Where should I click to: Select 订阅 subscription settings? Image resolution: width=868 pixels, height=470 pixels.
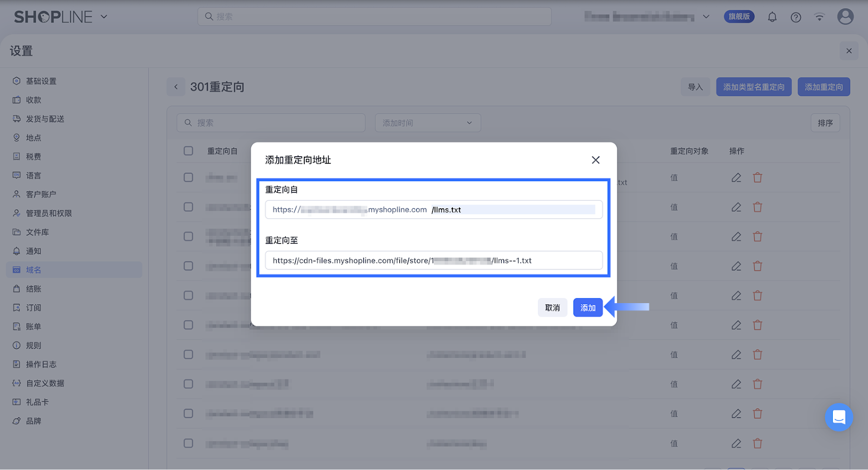(x=74, y=308)
